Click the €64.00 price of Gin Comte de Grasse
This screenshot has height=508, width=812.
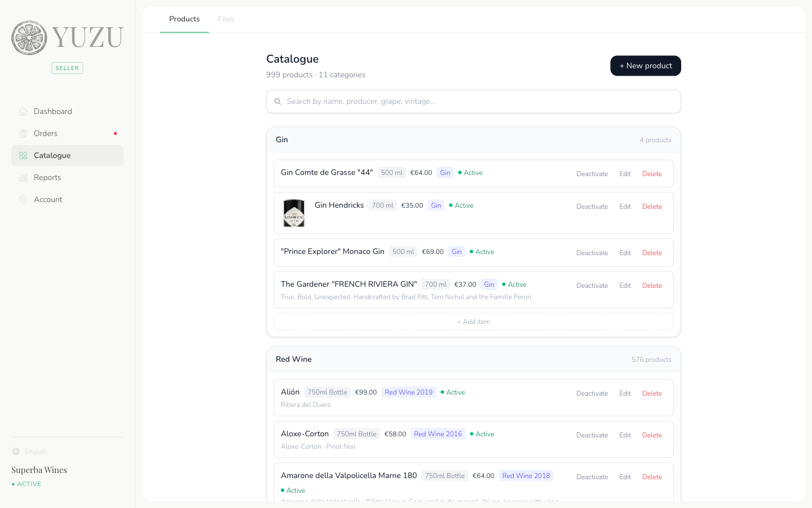pyautogui.click(x=421, y=173)
